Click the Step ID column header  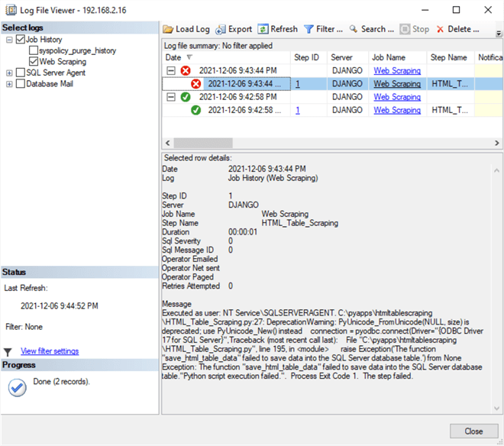[309, 57]
